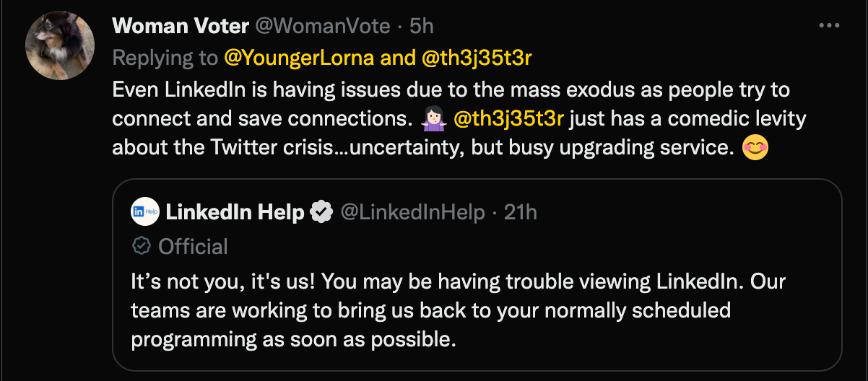Click the smiling face emoji
Image resolution: width=868 pixels, height=381 pixels.
click(x=755, y=147)
